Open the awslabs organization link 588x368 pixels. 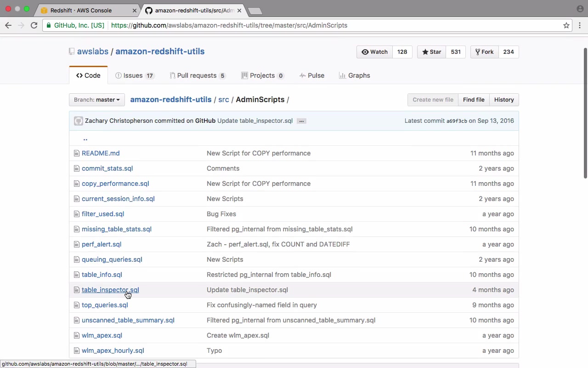click(93, 52)
